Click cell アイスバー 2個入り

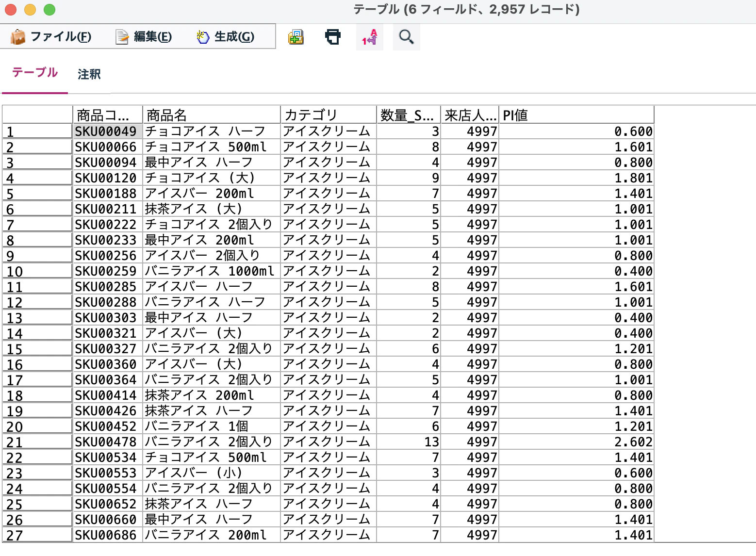(x=212, y=256)
